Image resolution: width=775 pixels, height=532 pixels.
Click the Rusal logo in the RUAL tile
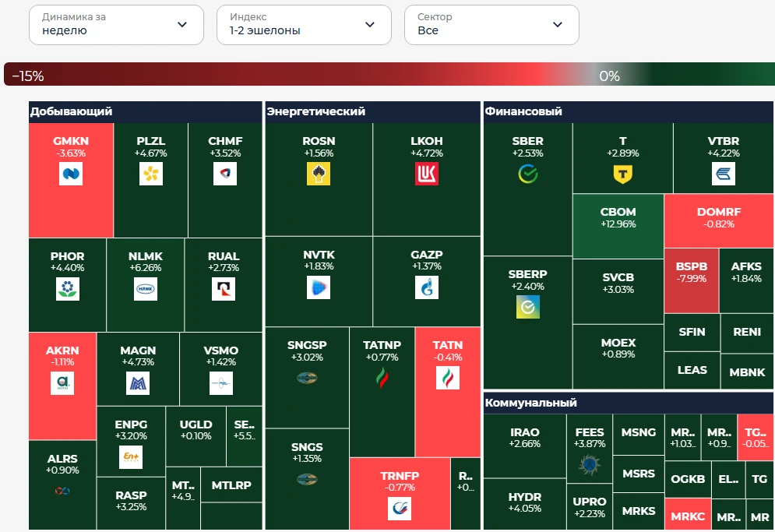(224, 289)
